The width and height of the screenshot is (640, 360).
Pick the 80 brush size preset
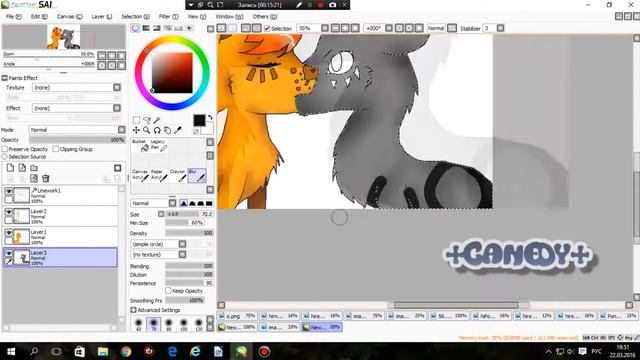tap(169, 324)
